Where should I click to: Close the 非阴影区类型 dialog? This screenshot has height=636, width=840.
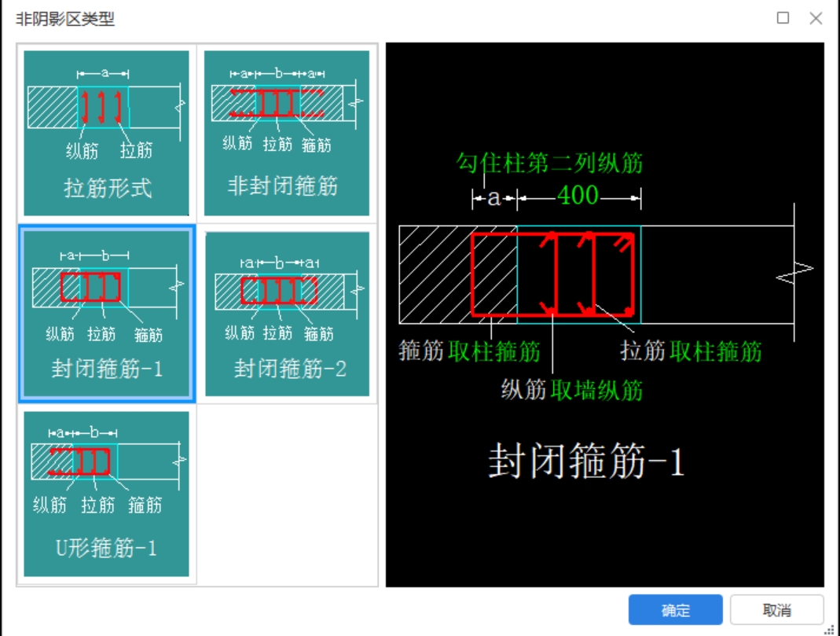pyautogui.click(x=816, y=18)
